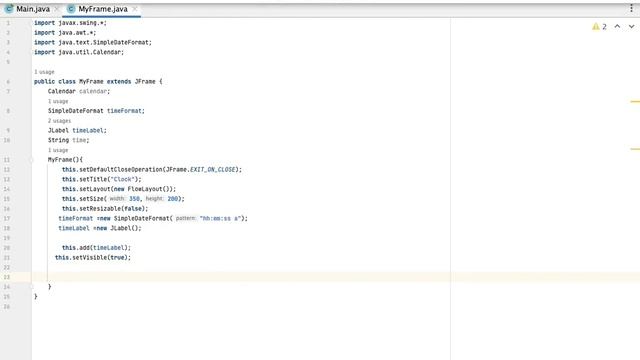Click the '1 usage' hint above class declaration

[44, 72]
